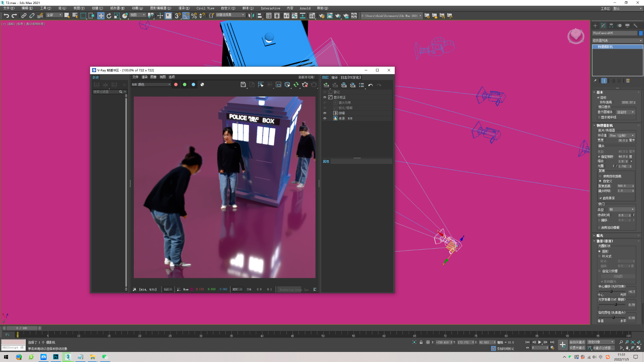Open the 文件(F) main menu
This screenshot has width=644, height=362.
point(9,8)
